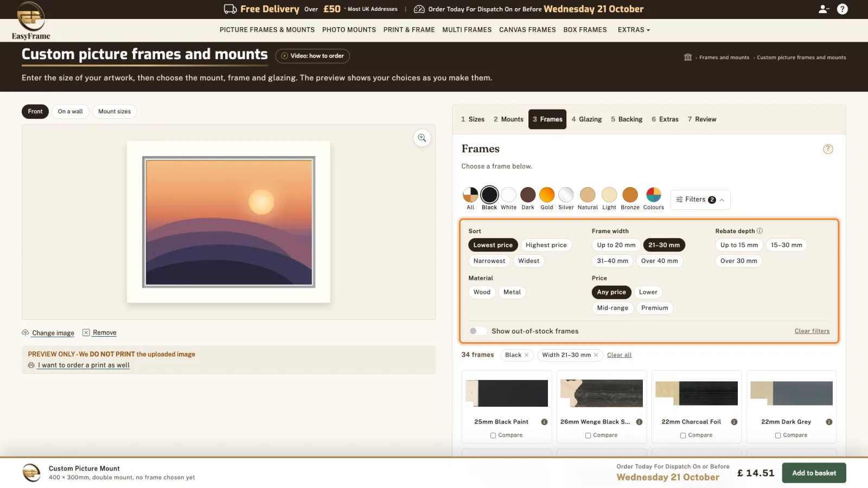Click the help question mark in the top bar
The height and width of the screenshot is (488, 868).
click(842, 9)
